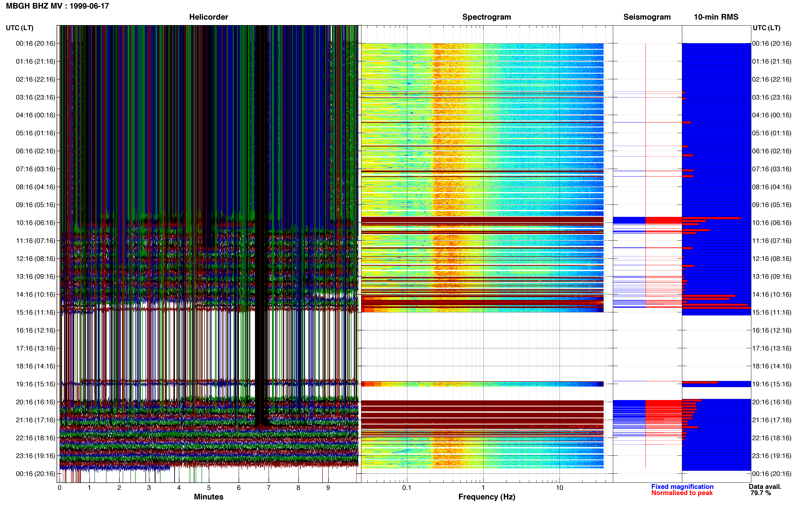Image resolution: width=812 pixels, height=508 pixels.
Task: Click the left time label '01:16 (21:16)'
Action: pos(36,61)
